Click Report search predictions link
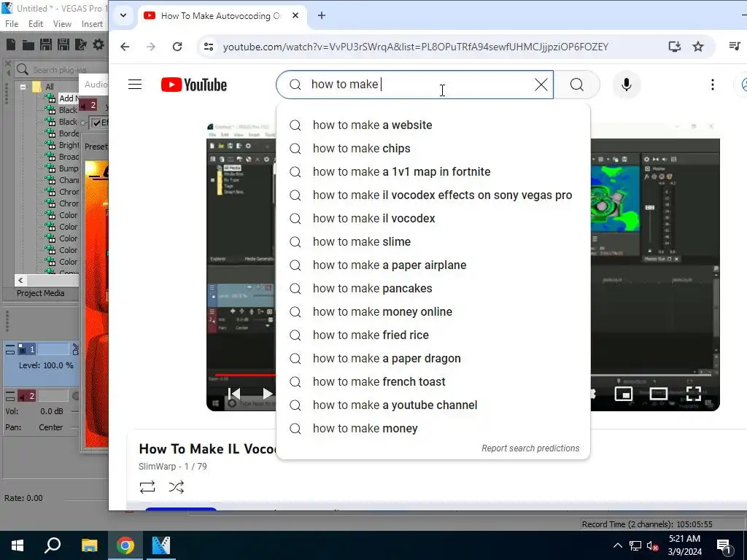This screenshot has height=560, width=747. 530,448
